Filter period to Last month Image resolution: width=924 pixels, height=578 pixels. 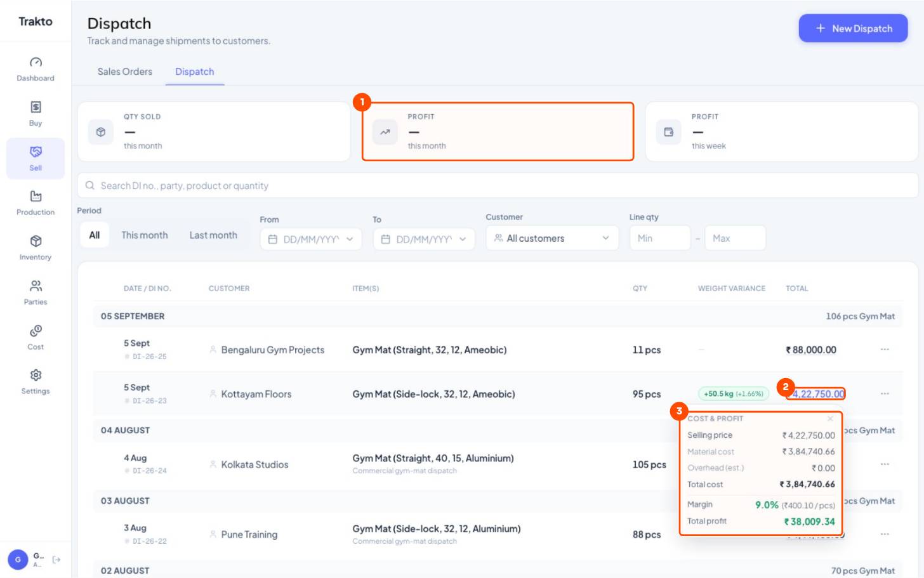pyautogui.click(x=213, y=235)
